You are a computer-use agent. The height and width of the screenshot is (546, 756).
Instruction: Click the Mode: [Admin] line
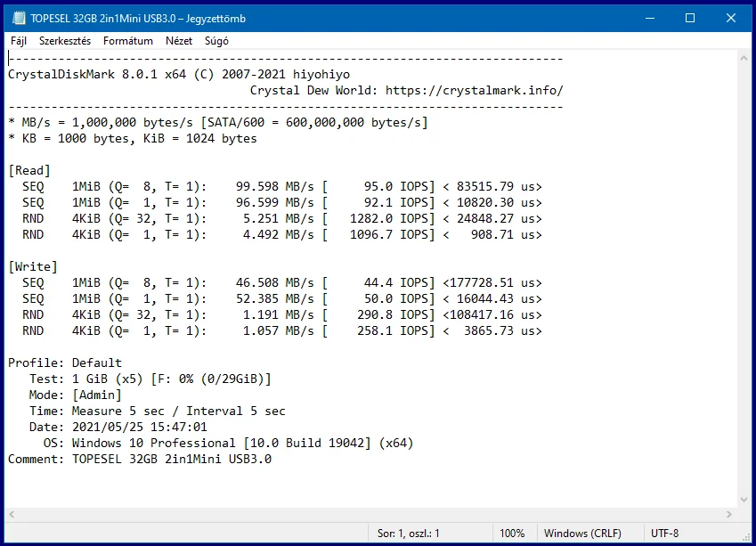click(75, 395)
